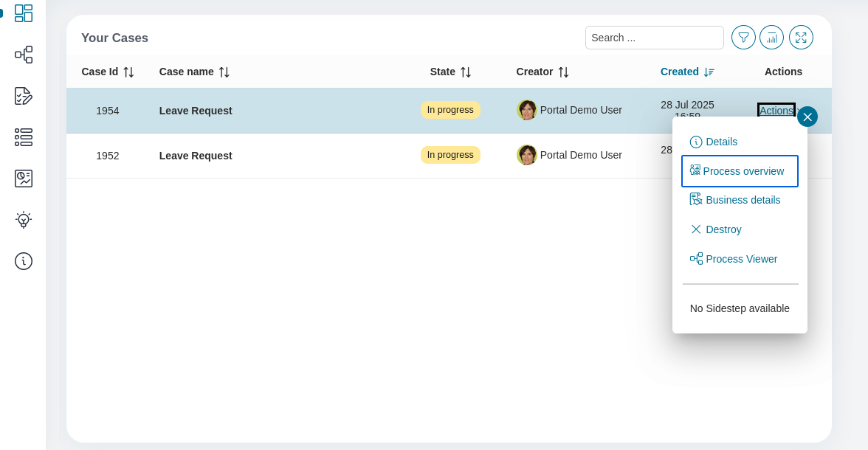Open the filter icon above the case table

[743, 37]
